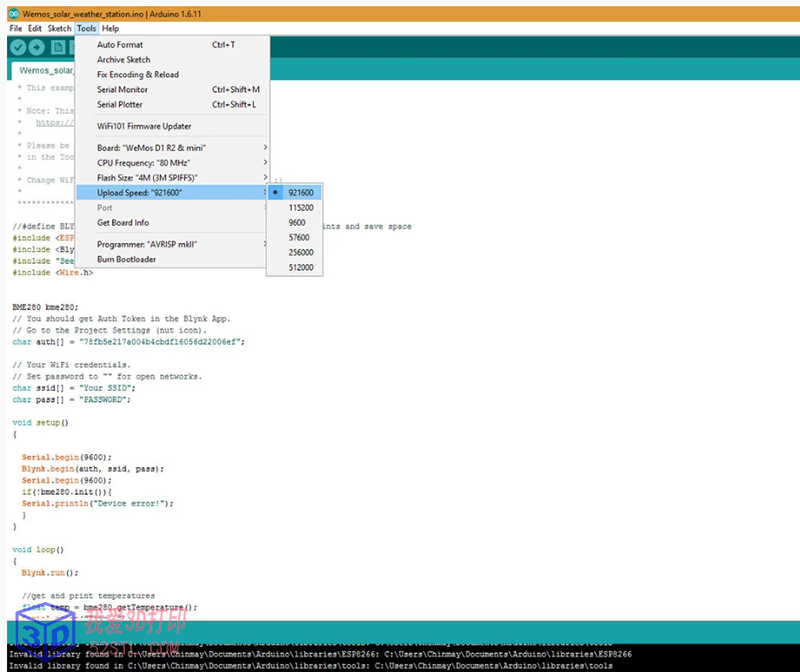Click the "if(!bme280.init()){" line

coord(67,492)
